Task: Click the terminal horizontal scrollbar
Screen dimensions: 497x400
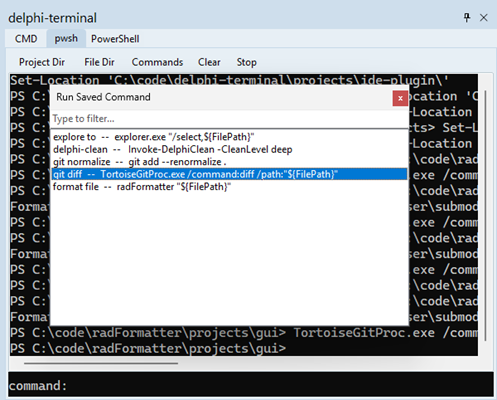Action: (x=101, y=363)
